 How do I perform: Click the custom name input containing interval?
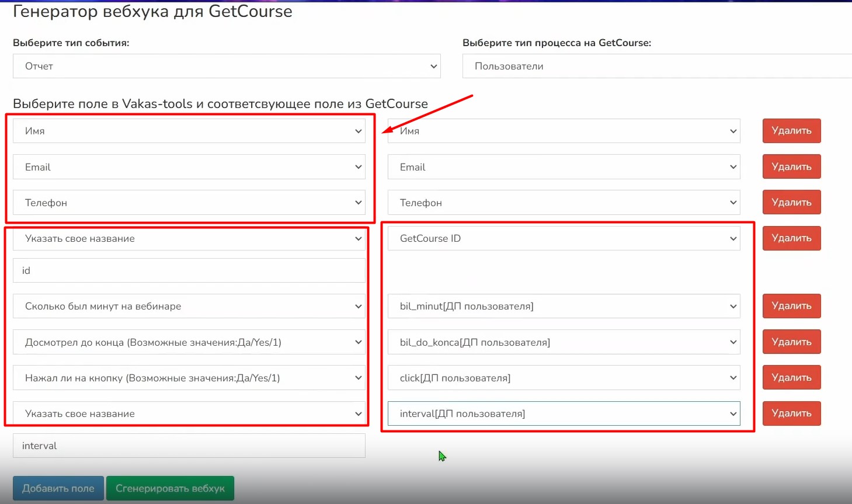[x=189, y=446]
